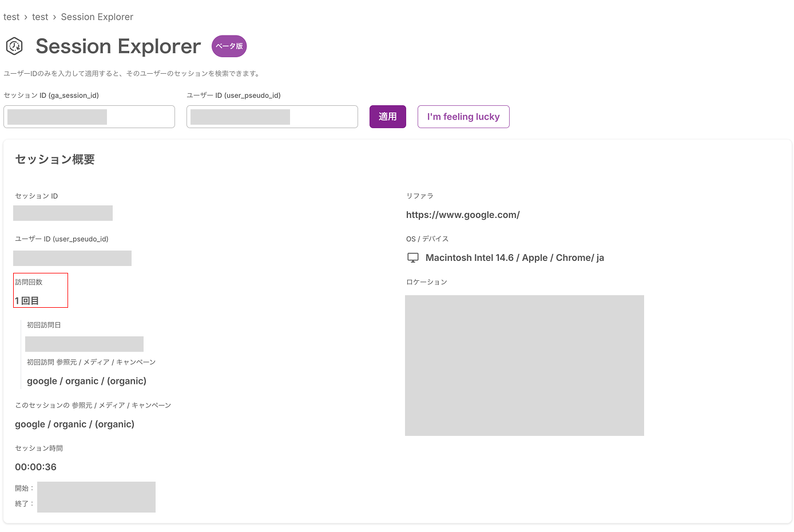Click Session Explorer in the breadcrumb trail
794x532 pixels.
97,17
